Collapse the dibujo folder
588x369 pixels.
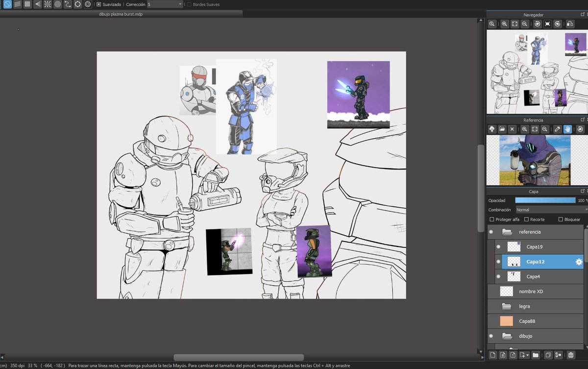pos(507,336)
